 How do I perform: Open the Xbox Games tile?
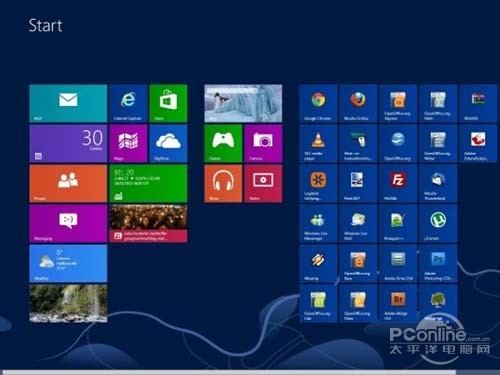tap(223, 143)
